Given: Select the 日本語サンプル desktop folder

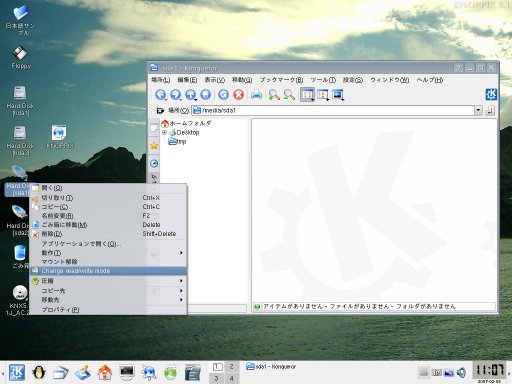Looking at the screenshot, I should (x=20, y=21).
